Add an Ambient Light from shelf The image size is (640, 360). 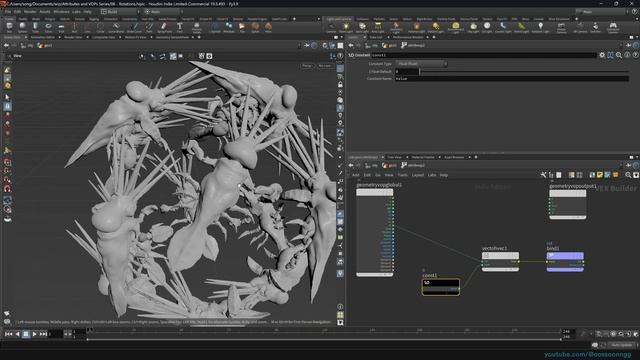[x=540, y=27]
